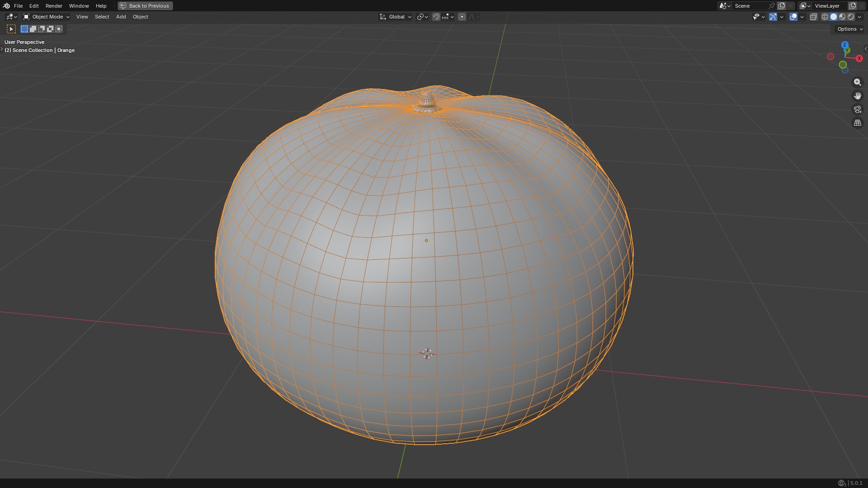Choose subtract selection mode icon
Screen dimensions: 868x488
(x=42, y=29)
